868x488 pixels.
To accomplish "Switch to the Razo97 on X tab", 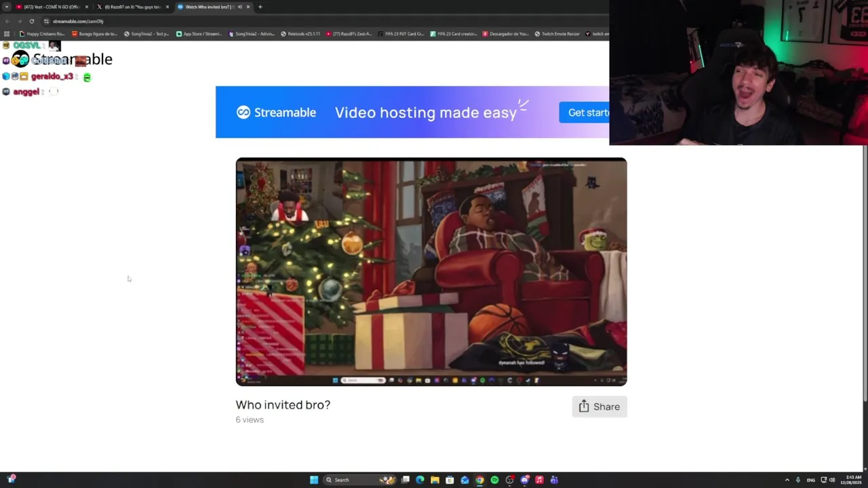I will click(132, 7).
